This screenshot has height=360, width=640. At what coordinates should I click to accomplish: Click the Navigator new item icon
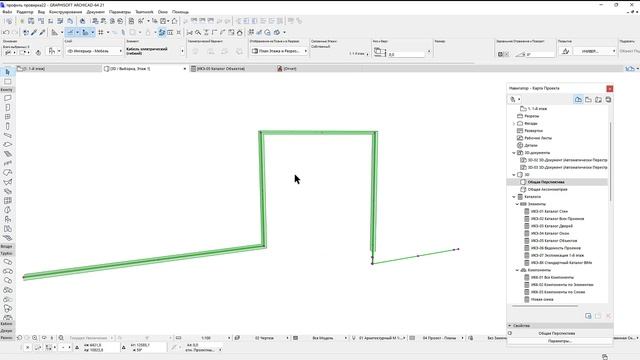588,316
